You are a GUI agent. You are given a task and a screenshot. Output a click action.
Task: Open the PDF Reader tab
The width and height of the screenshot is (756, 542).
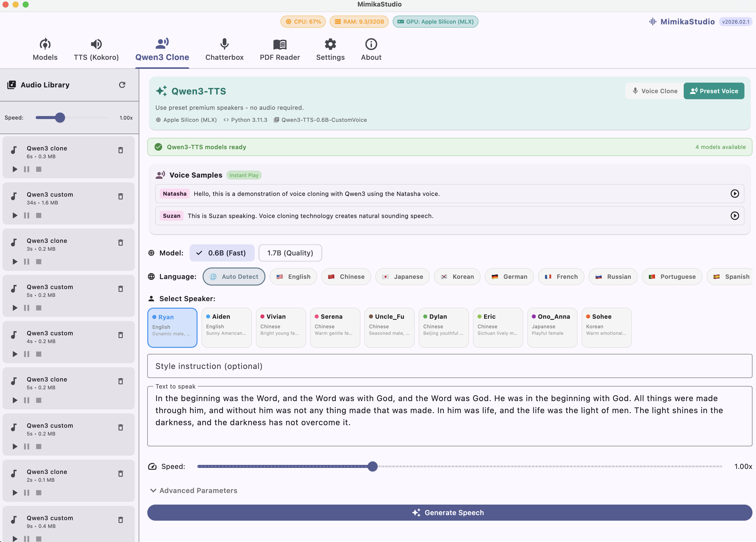coord(280,50)
